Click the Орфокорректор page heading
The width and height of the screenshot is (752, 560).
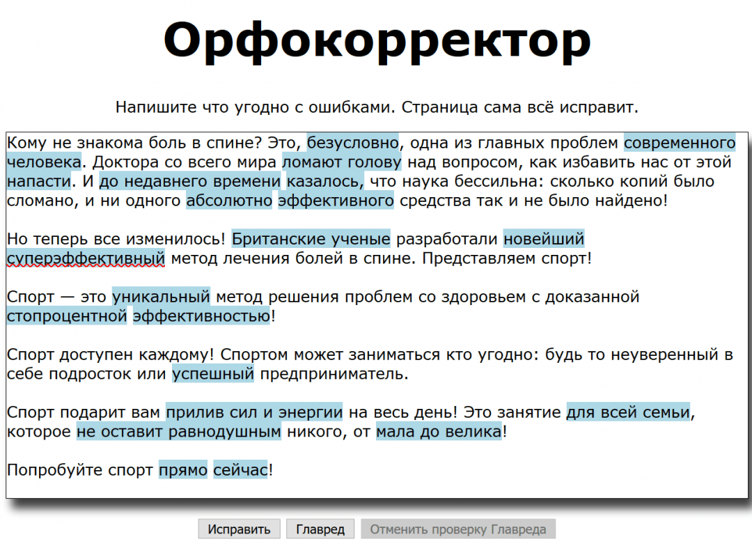377,40
